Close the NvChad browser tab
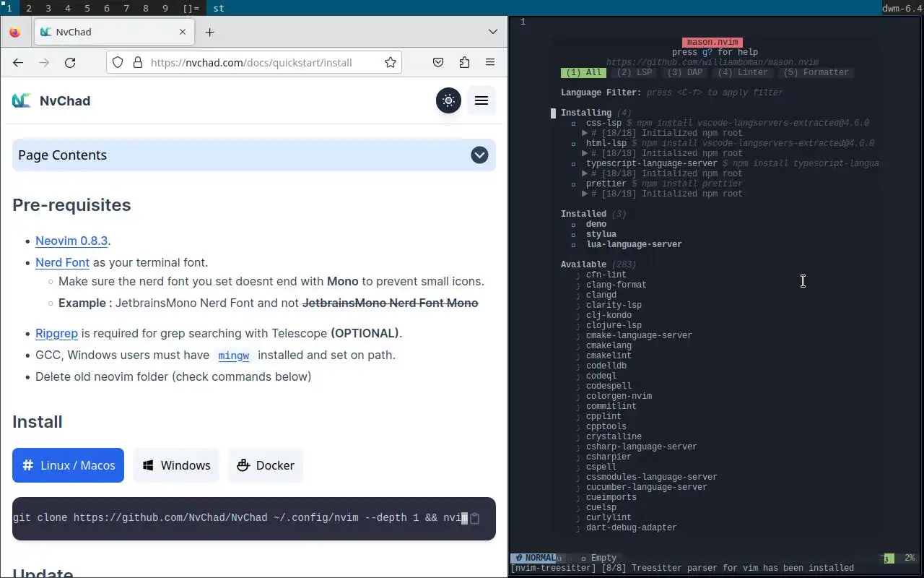This screenshot has height=578, width=924. click(183, 32)
